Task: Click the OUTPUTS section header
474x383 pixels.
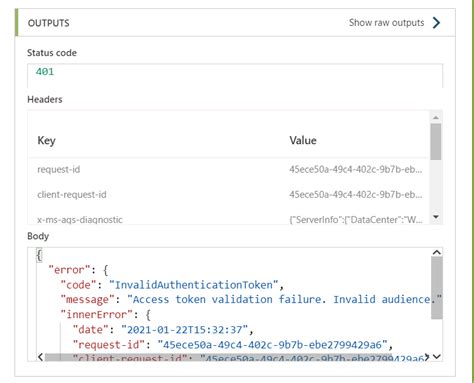Action: [x=49, y=23]
